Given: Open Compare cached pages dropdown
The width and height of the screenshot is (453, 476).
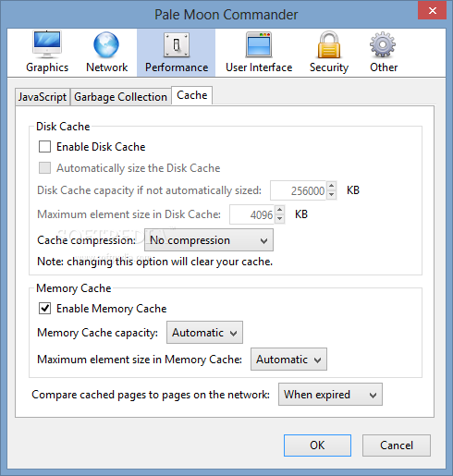Looking at the screenshot, I should click(330, 395).
